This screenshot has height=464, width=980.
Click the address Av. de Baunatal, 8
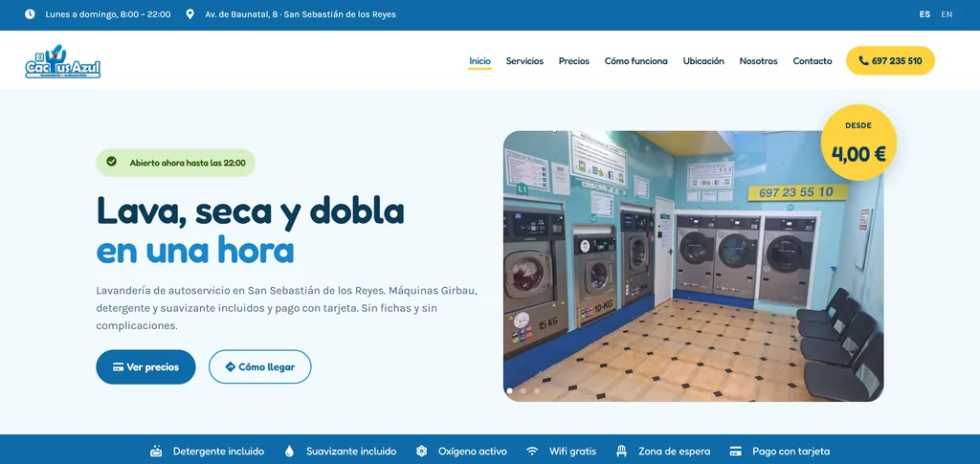(x=300, y=14)
